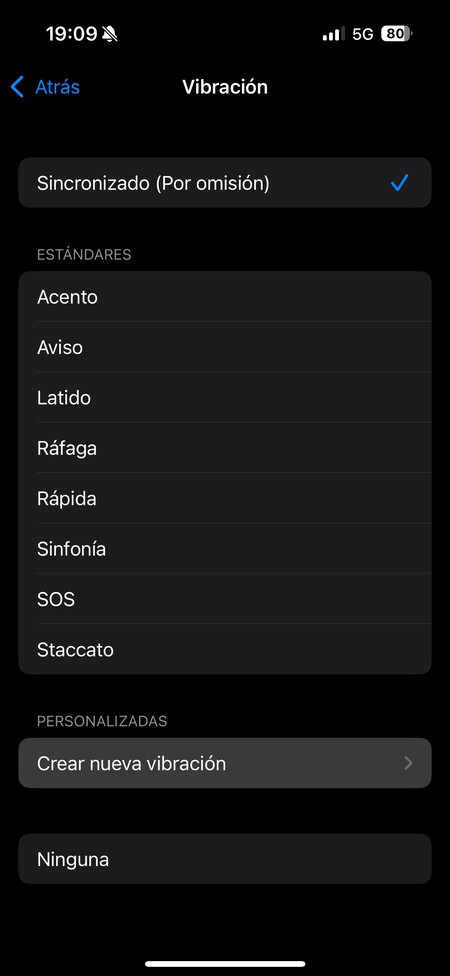Tap the home indicator bar
450x976 pixels.
tap(225, 964)
